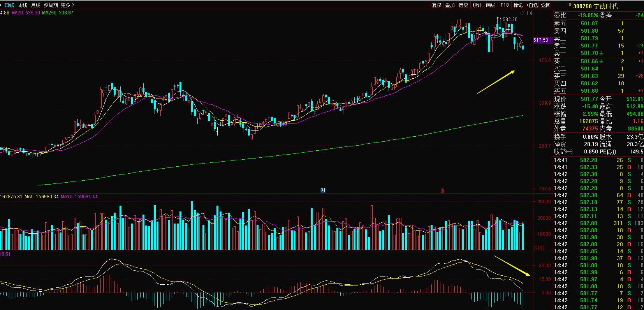Click the X10 volume scale button

click(538, 248)
